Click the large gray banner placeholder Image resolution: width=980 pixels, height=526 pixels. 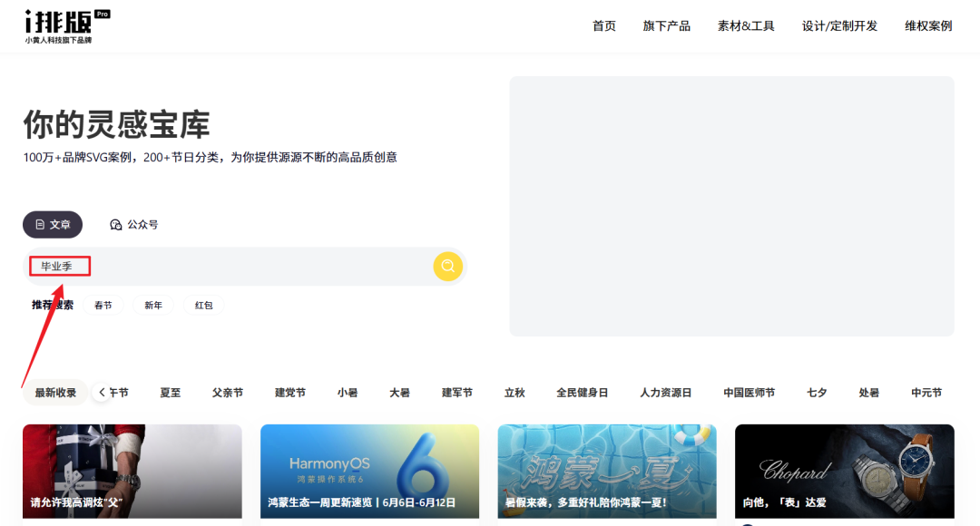click(732, 206)
